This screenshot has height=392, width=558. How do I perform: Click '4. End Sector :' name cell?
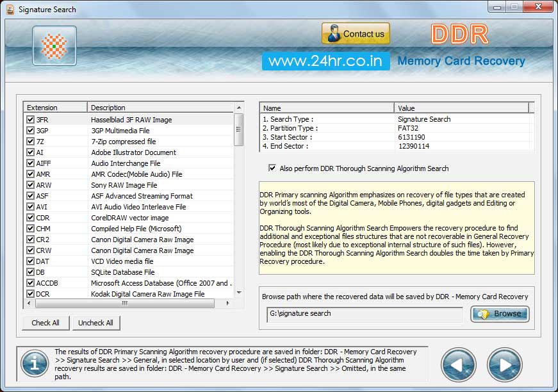(285, 146)
